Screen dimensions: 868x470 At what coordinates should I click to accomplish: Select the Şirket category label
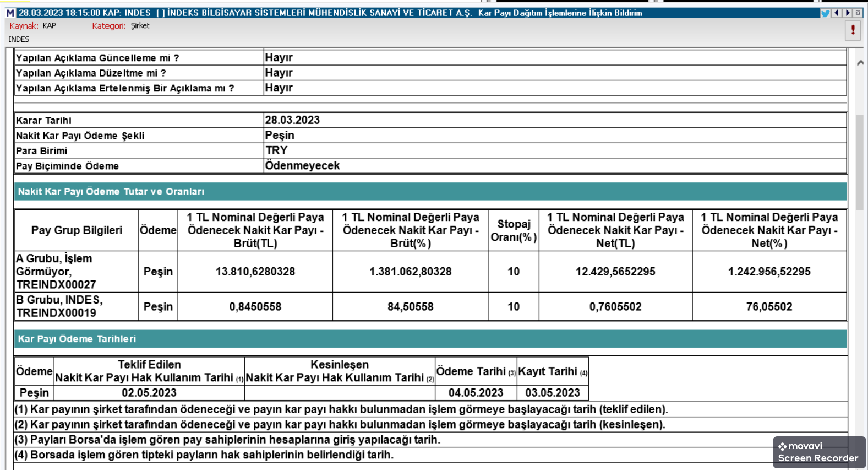tap(140, 26)
